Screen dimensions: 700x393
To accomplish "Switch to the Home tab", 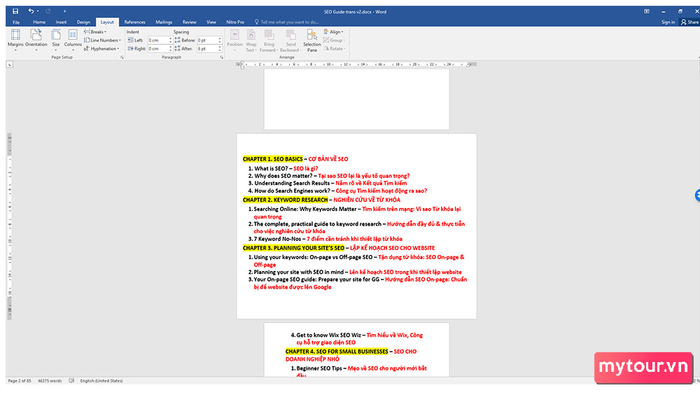I will pos(39,22).
